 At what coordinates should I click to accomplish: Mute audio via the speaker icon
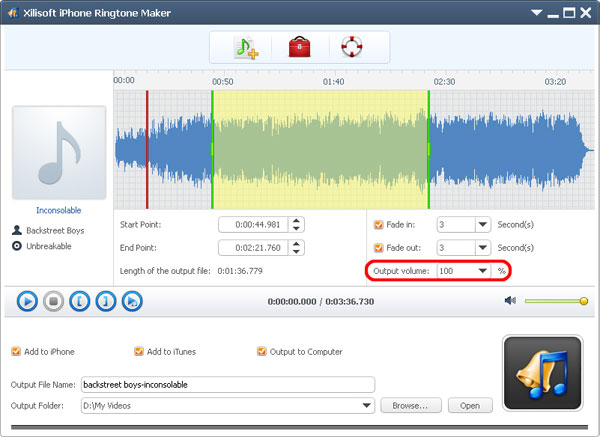coord(510,301)
